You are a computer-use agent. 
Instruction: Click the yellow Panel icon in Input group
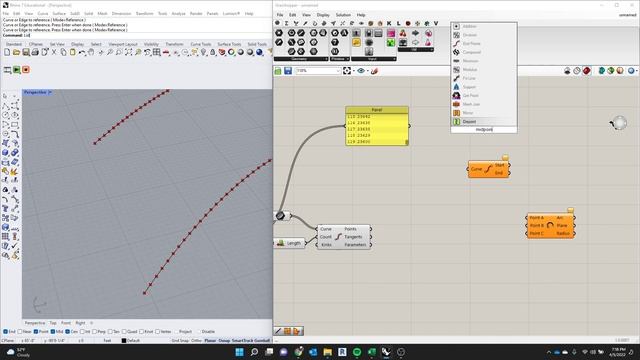coord(356,42)
